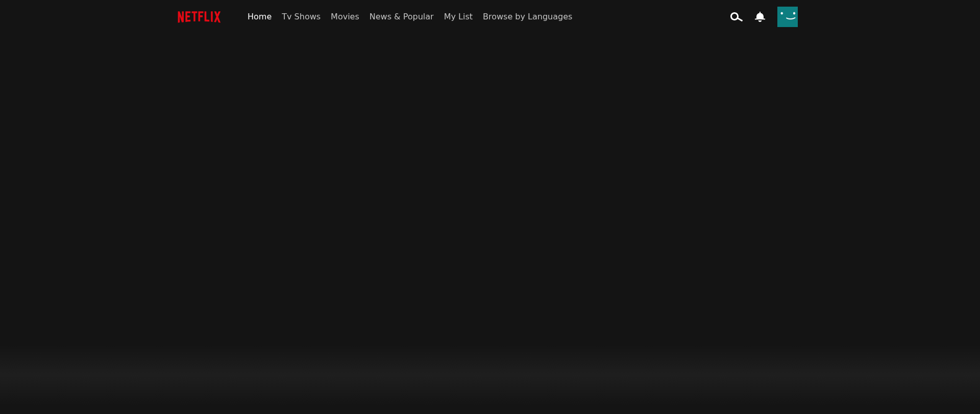This screenshot has height=414, width=980.
Task: Browse TV series via Tv Shows
Action: click(x=301, y=17)
